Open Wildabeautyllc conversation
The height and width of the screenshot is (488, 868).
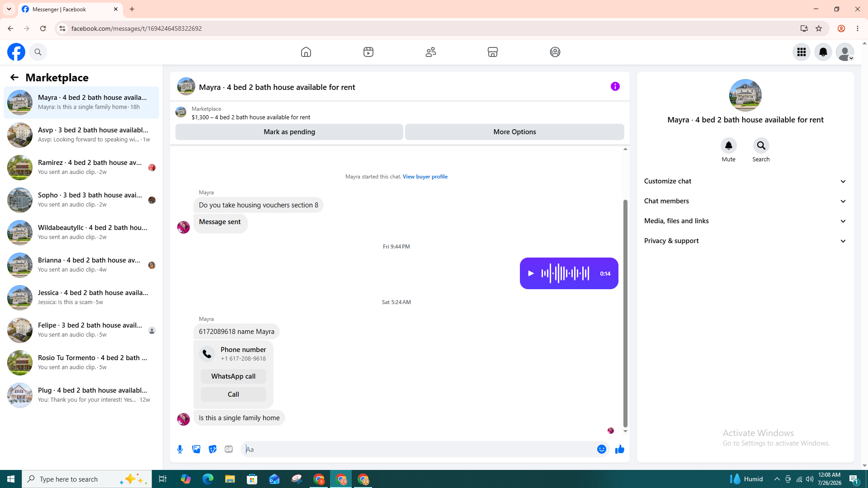(81, 233)
